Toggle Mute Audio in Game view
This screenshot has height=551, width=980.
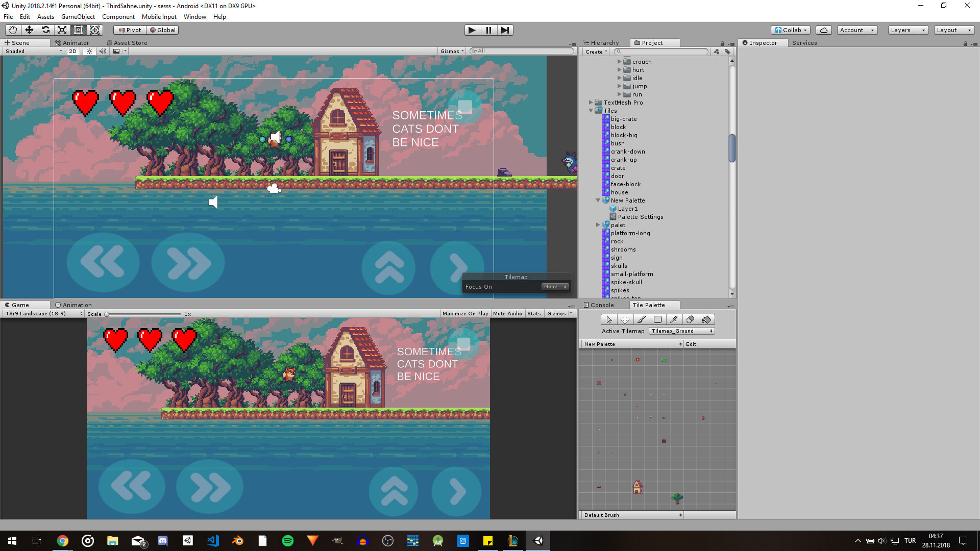point(507,314)
